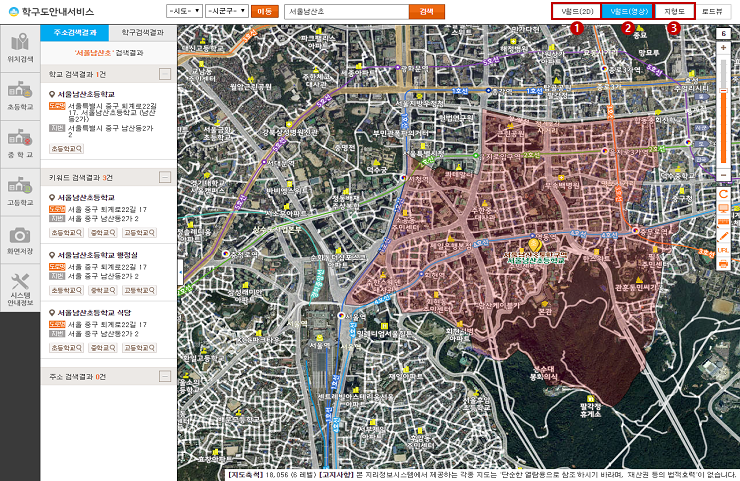
Task: Click the orange 검색 button
Action: click(x=427, y=11)
